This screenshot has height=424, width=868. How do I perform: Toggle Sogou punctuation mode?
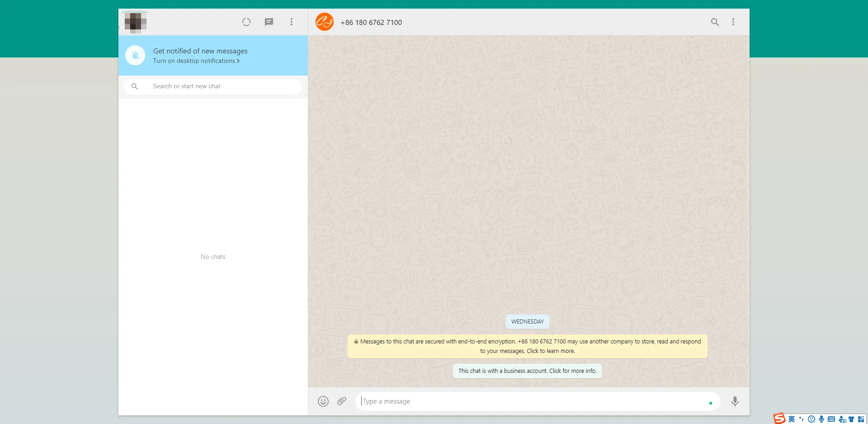pos(802,419)
